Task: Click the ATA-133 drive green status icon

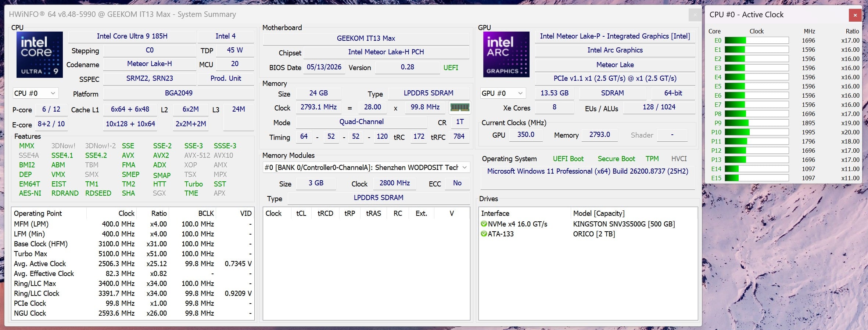Action: (484, 234)
